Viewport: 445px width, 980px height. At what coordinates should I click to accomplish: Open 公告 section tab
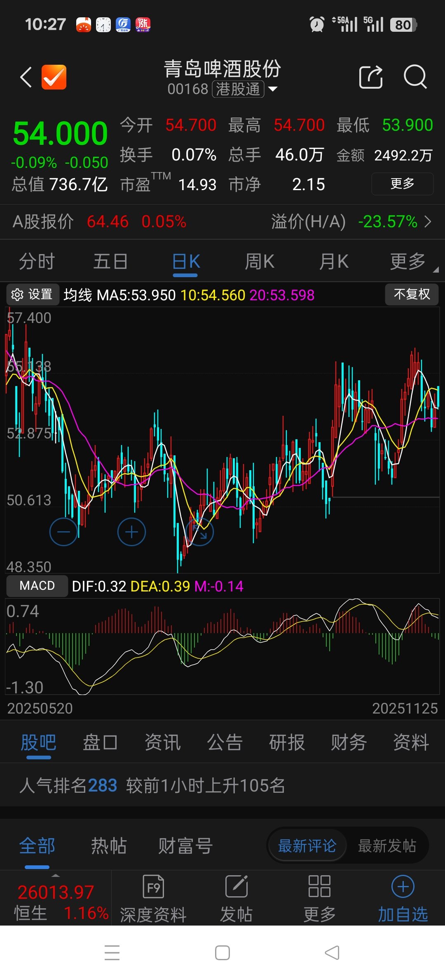pyautogui.click(x=225, y=742)
